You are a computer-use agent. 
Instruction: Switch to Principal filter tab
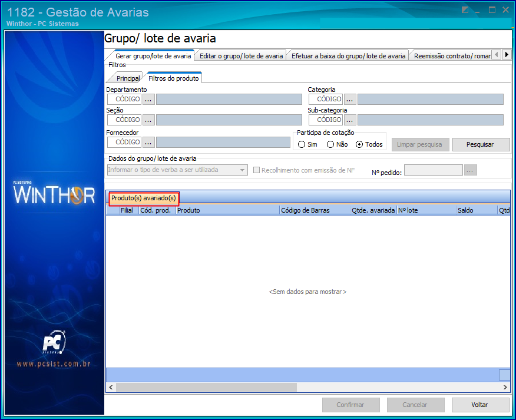[x=128, y=78]
